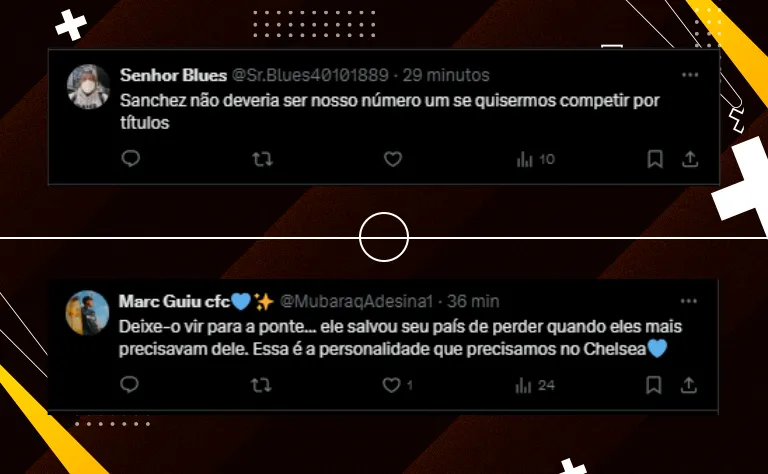Viewport: 768px width, 474px height.
Task: Like the tweet with 1 like
Action: (x=397, y=385)
